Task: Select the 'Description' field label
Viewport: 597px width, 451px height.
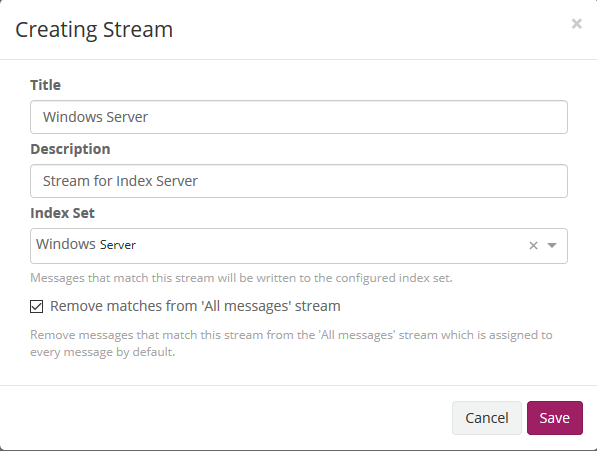Action: point(70,149)
